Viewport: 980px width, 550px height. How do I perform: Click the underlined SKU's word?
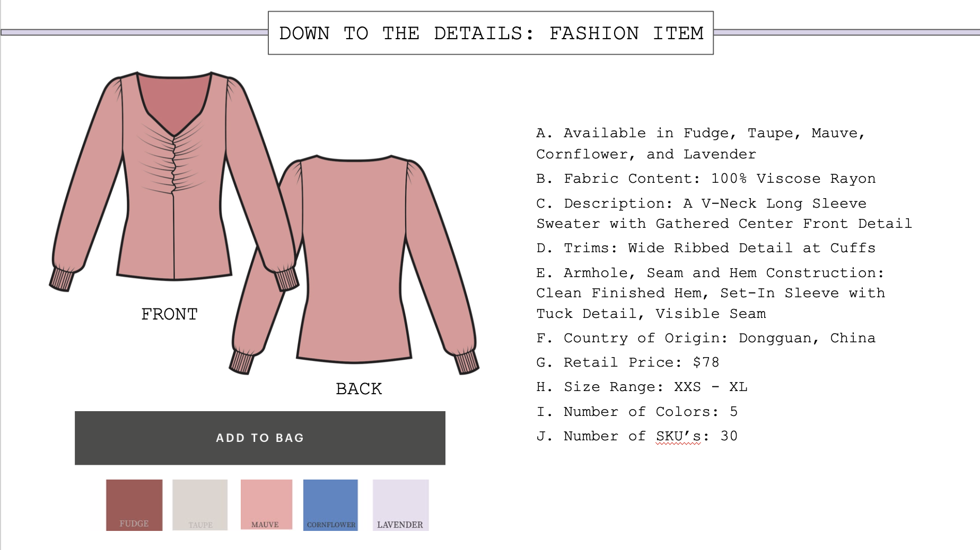tap(678, 436)
